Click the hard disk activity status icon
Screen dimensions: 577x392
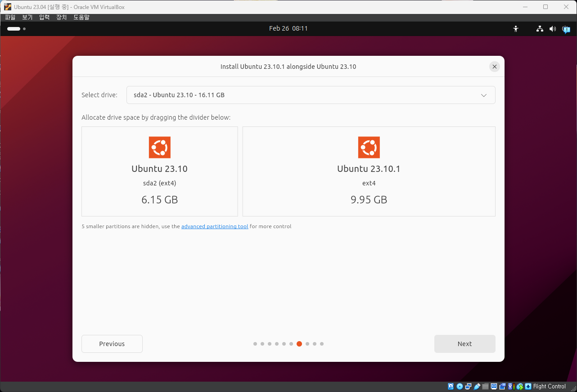pyautogui.click(x=451, y=387)
